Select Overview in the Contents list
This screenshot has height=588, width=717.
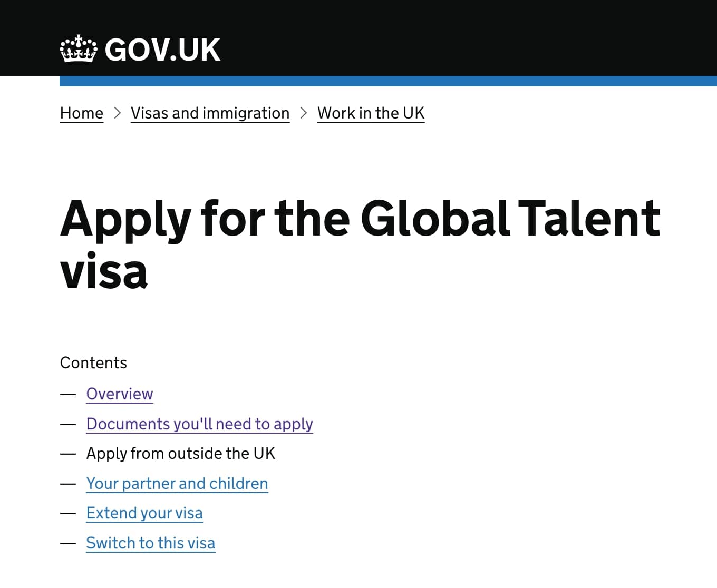pyautogui.click(x=119, y=394)
